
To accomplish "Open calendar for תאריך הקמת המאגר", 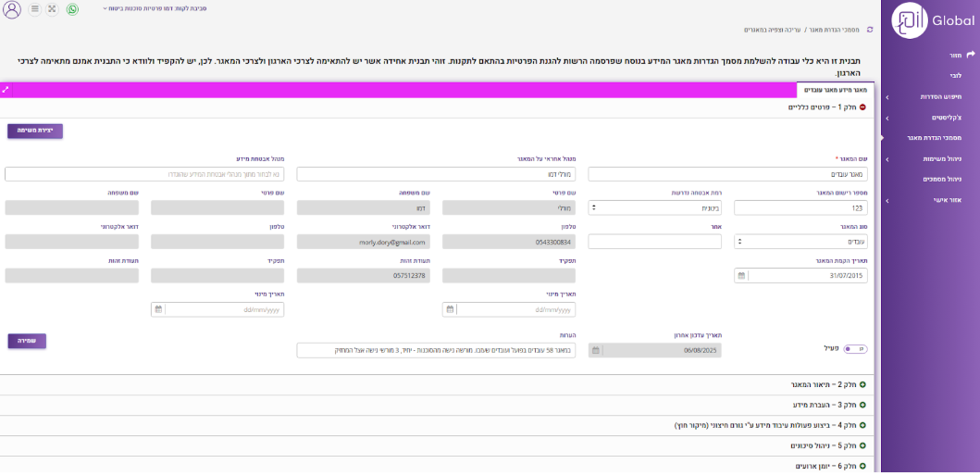I will tap(741, 276).
